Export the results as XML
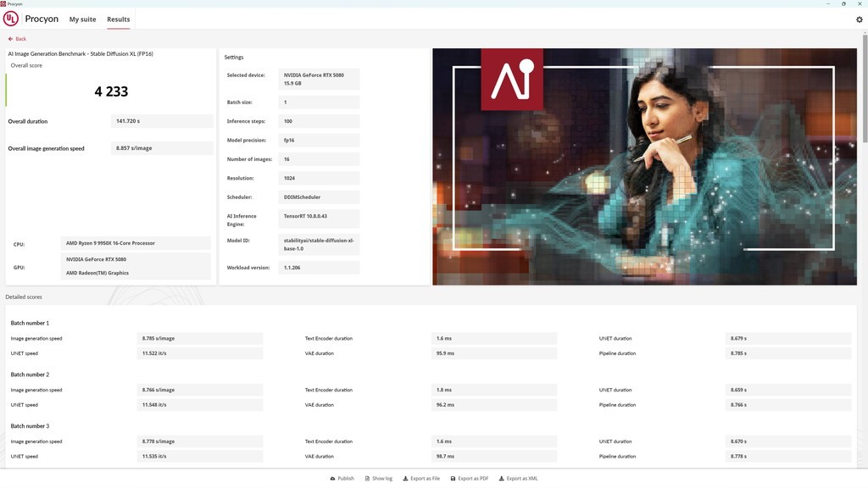This screenshot has width=868, height=488. pos(519,479)
